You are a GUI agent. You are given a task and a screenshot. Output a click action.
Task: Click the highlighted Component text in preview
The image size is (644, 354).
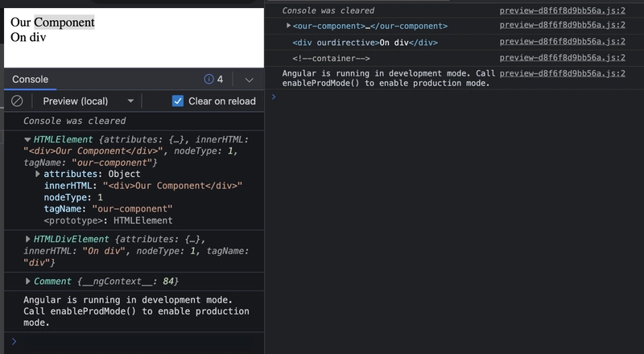click(x=64, y=23)
